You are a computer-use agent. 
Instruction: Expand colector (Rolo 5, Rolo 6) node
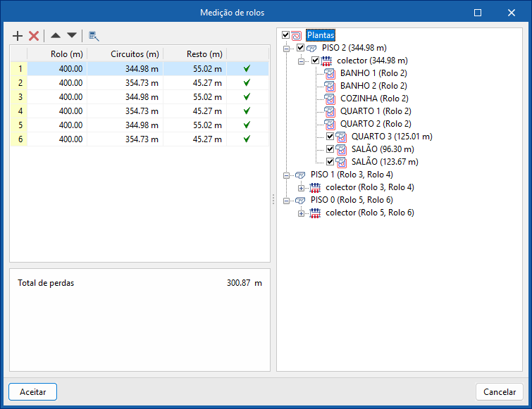coord(301,213)
